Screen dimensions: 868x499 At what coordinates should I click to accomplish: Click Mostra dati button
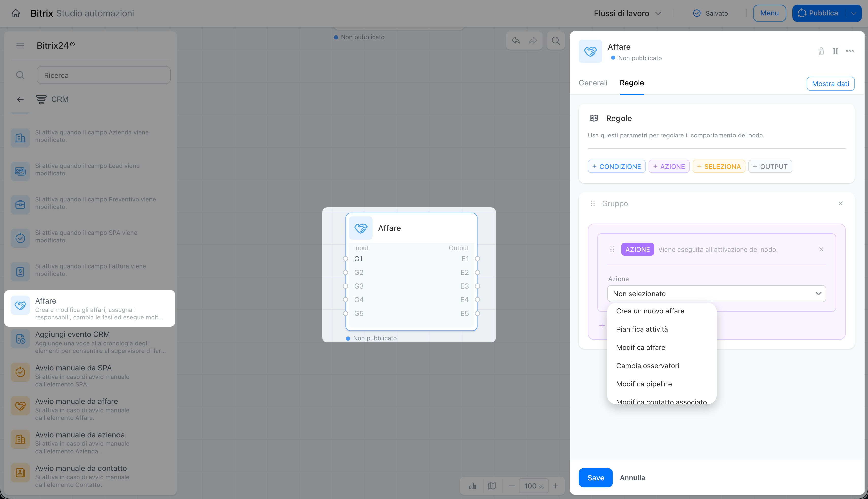click(830, 84)
